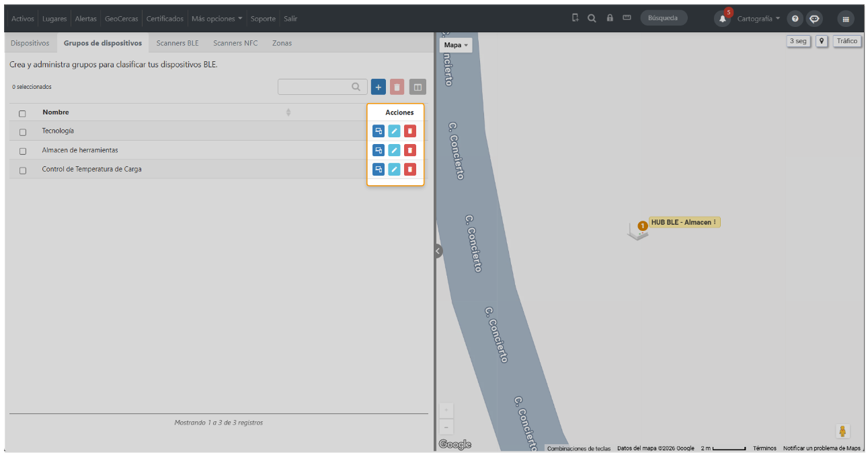Click the blue plus add-group button
Image resolution: width=868 pixels, height=455 pixels.
coord(378,87)
